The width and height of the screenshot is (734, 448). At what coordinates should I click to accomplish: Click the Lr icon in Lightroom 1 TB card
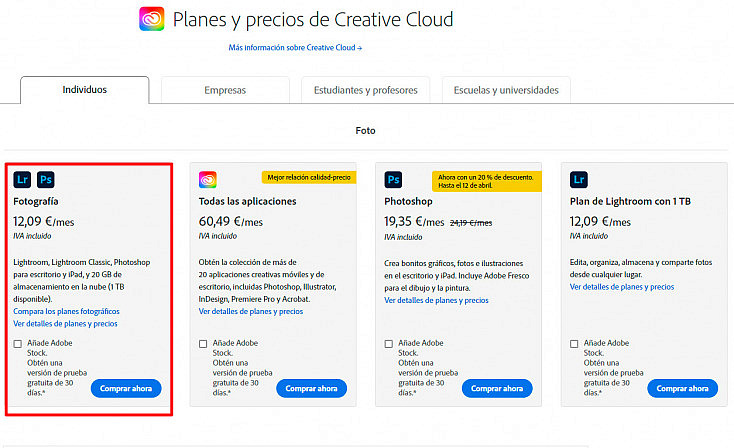coord(579,179)
